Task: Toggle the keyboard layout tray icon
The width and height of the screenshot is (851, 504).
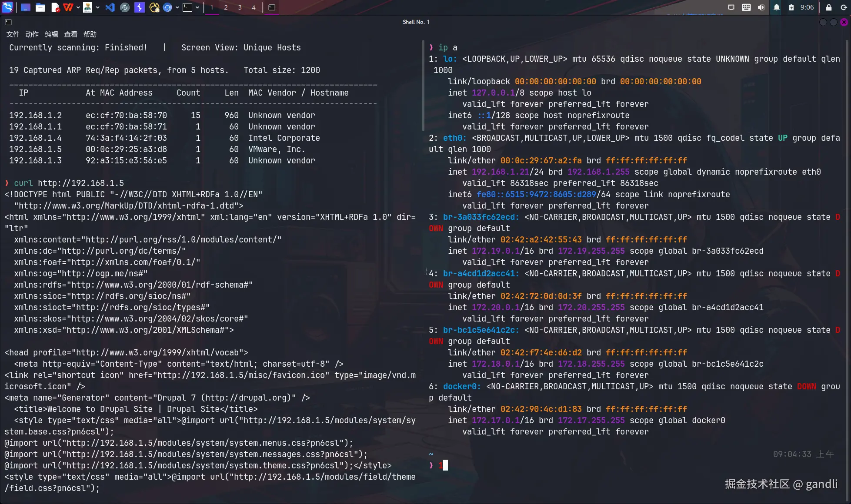Action: coord(746,7)
